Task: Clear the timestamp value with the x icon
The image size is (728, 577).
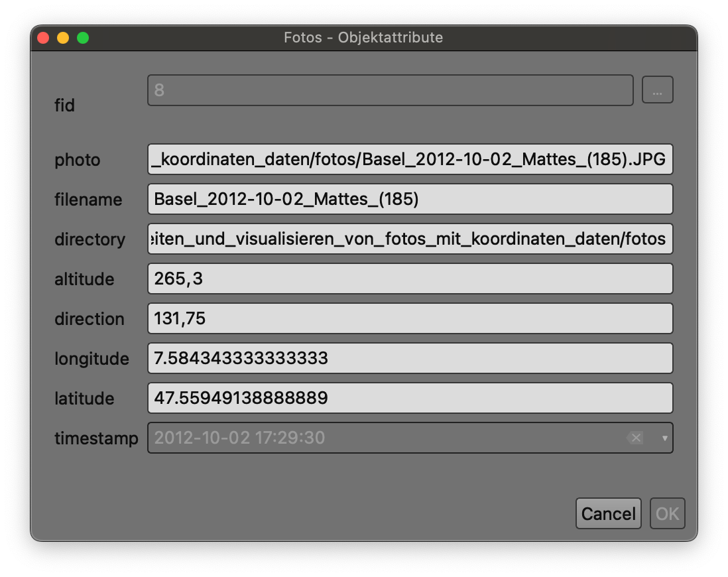Action: (x=635, y=438)
